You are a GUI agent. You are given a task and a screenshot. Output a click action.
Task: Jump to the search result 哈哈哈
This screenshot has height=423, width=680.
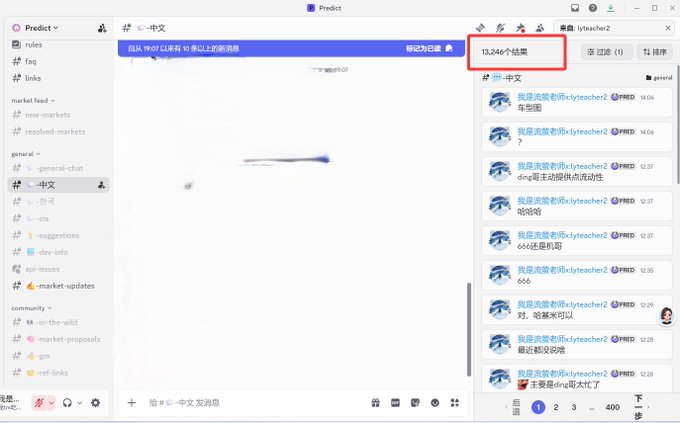pyautogui.click(x=577, y=207)
